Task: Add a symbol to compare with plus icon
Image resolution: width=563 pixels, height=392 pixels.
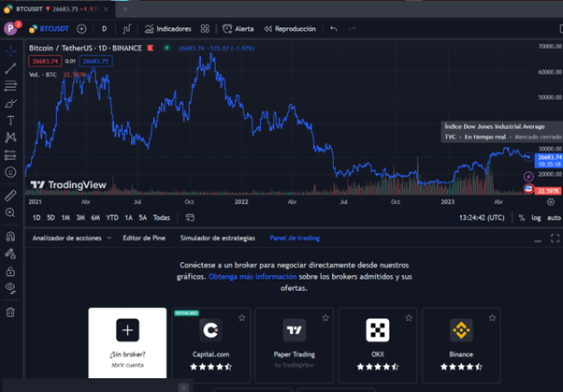Action: (81, 29)
